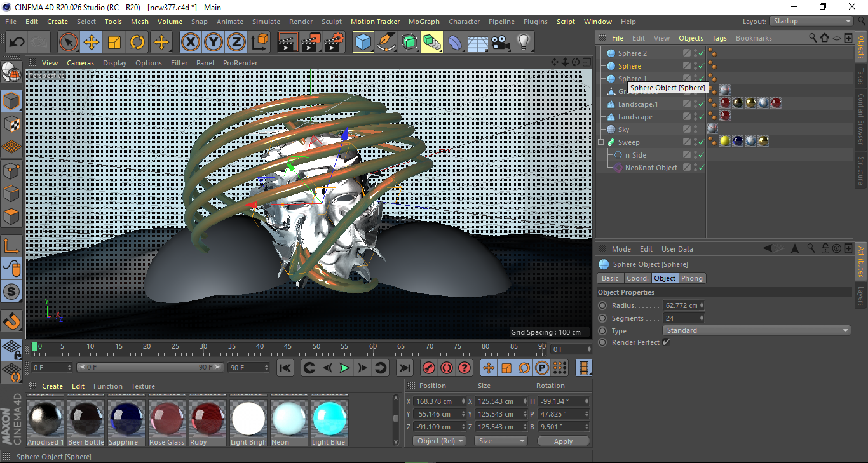Toggle Y axis lock

coord(214,43)
